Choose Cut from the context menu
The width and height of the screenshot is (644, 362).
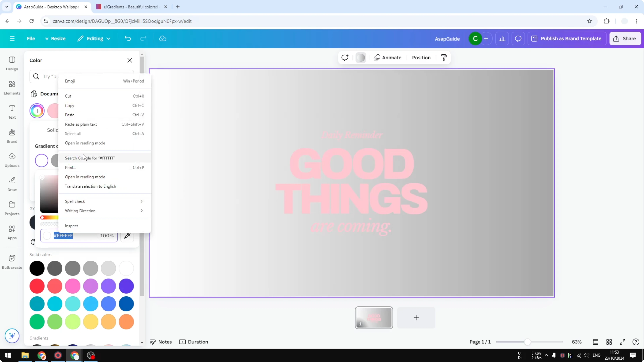[104, 96]
